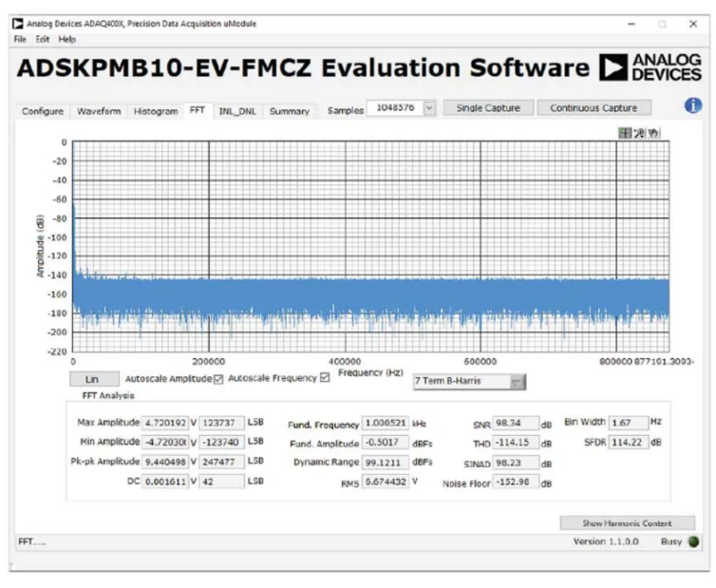This screenshot has width=716, height=588.
Task: Click the Pk-pk Amplitude voltage field
Action: 165,462
